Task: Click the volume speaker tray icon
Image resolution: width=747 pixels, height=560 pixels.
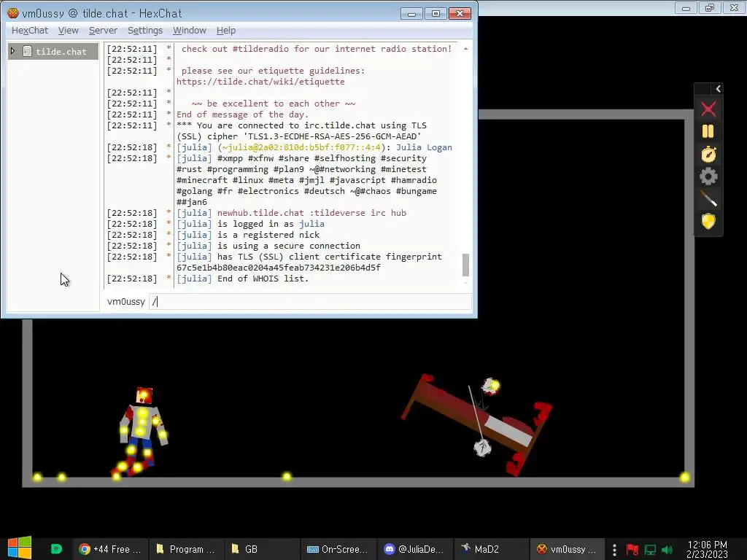Action: pos(667,550)
